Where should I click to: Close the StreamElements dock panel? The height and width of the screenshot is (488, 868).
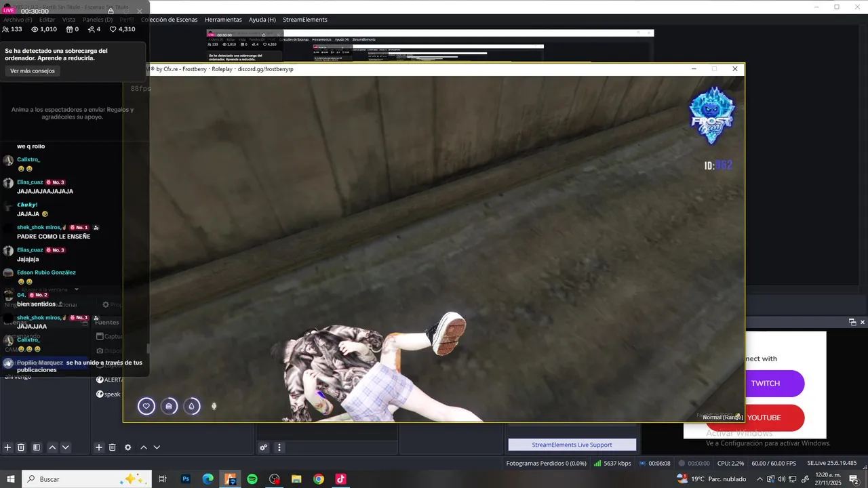click(x=863, y=322)
